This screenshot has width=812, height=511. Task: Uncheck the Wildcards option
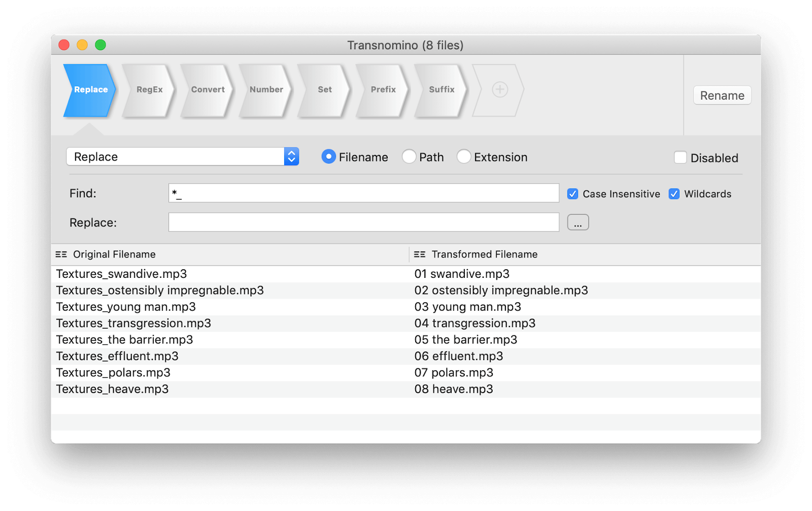pos(674,194)
